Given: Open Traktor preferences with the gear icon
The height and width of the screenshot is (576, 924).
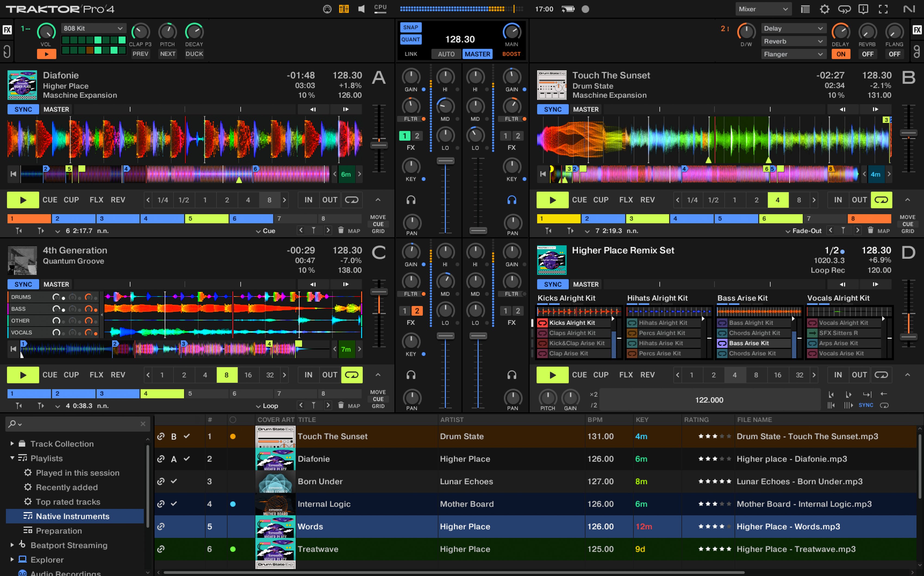Looking at the screenshot, I should point(825,9).
